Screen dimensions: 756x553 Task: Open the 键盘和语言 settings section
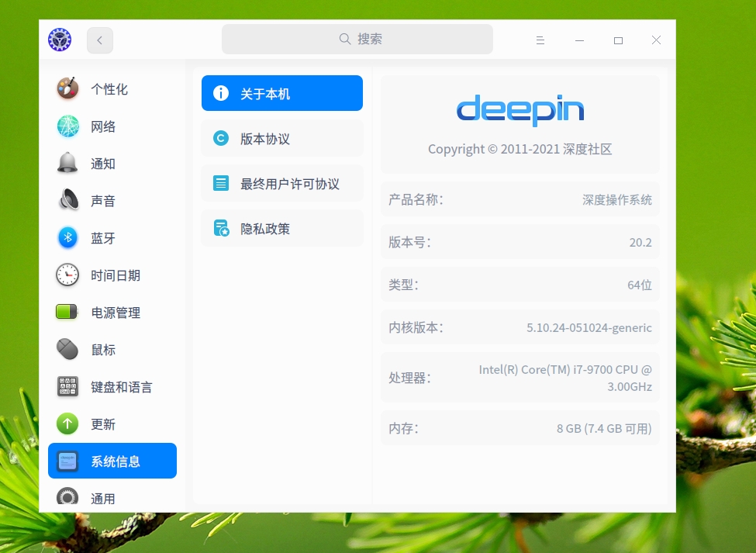tap(112, 387)
